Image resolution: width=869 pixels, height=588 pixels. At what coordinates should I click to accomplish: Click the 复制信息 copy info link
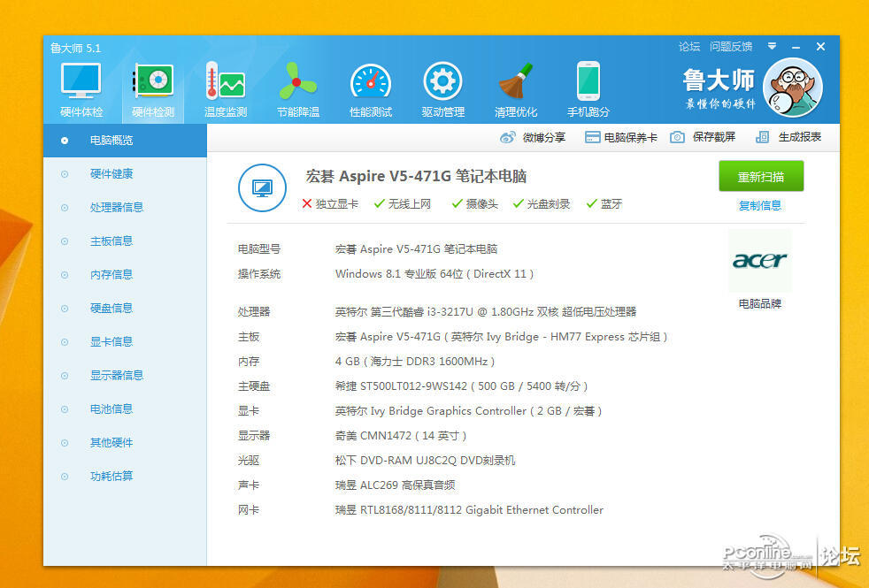pos(760,205)
